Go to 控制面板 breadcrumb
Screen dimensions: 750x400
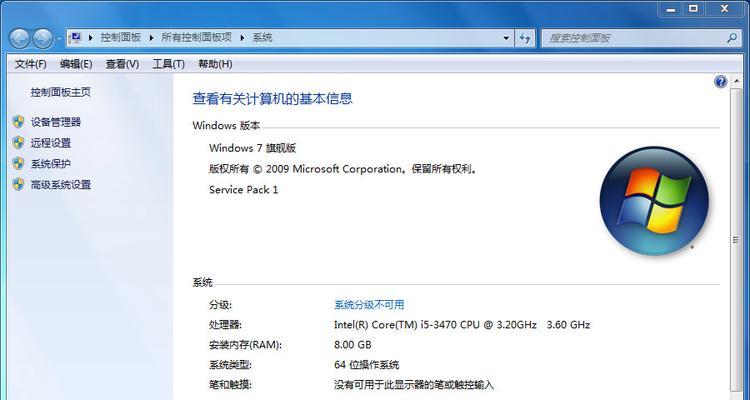tap(121, 37)
